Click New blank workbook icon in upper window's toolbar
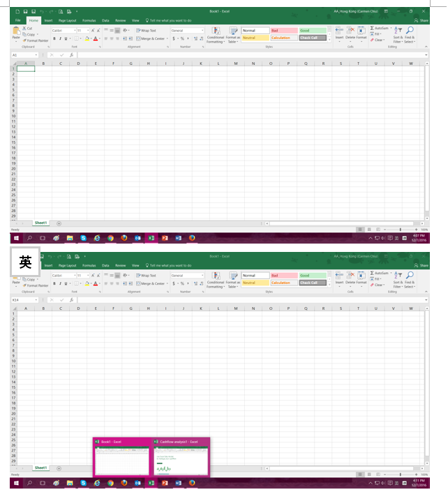Image resolution: width=448 pixels, height=499 pixels. (17, 11)
